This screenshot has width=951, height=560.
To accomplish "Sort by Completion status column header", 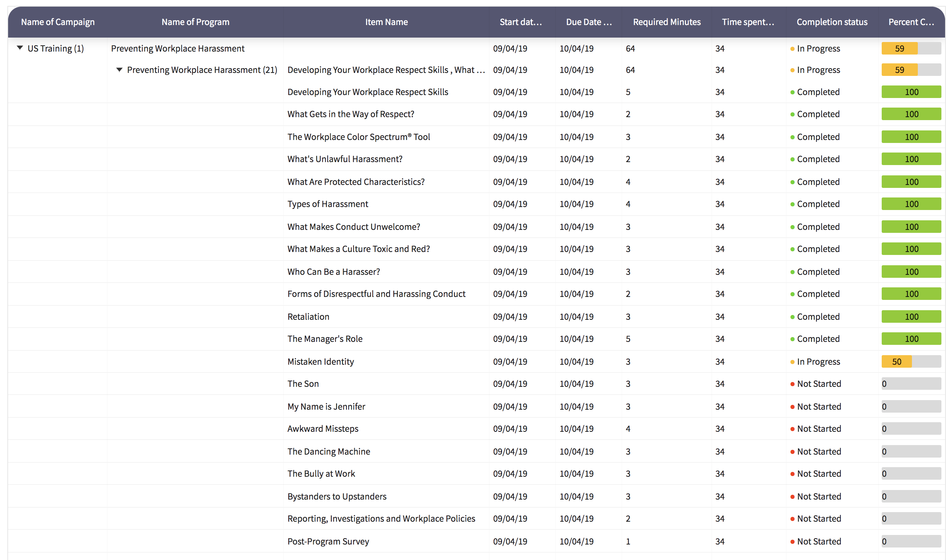I will coord(832,22).
